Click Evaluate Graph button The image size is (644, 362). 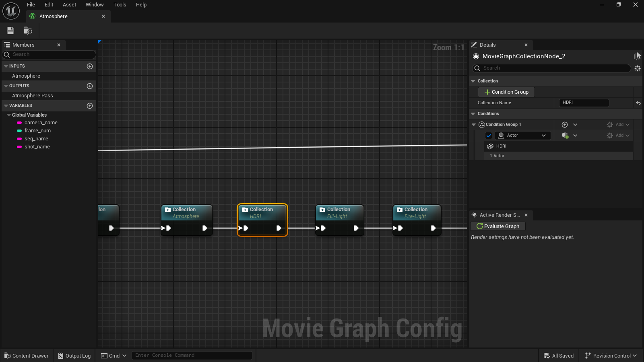click(x=498, y=226)
